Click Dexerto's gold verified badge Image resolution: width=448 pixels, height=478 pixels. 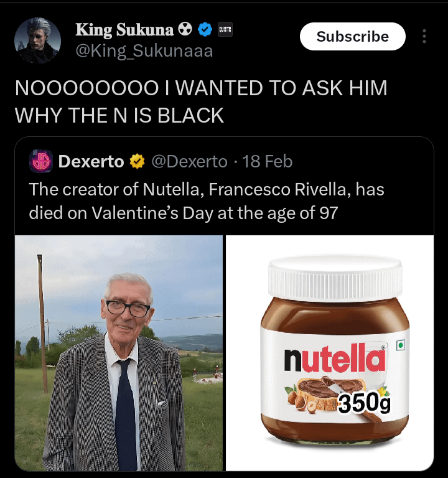[x=137, y=161]
